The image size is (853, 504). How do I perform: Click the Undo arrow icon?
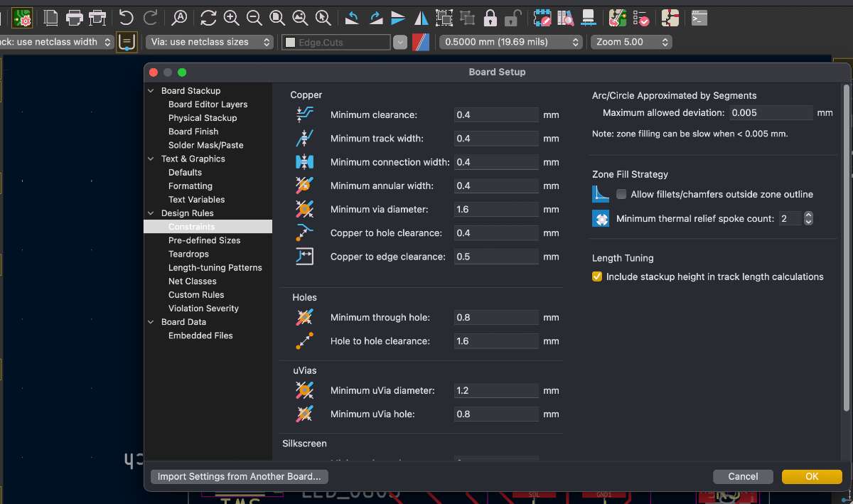pos(126,17)
